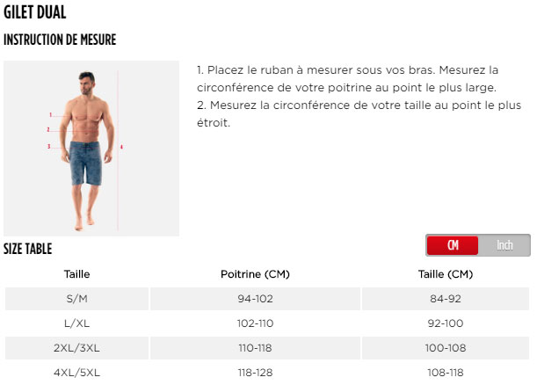Select the S/M size row
This screenshot has width=537, height=392.
(x=77, y=299)
